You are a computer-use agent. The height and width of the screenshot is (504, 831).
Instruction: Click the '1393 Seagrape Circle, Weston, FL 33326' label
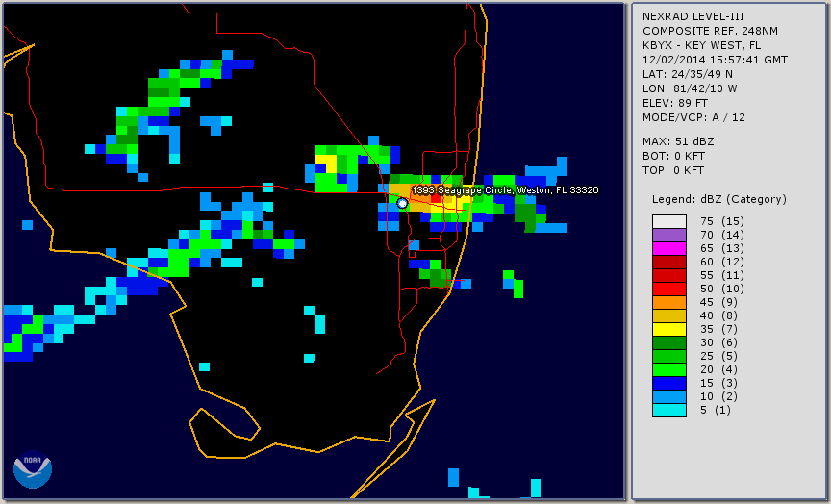point(505,189)
